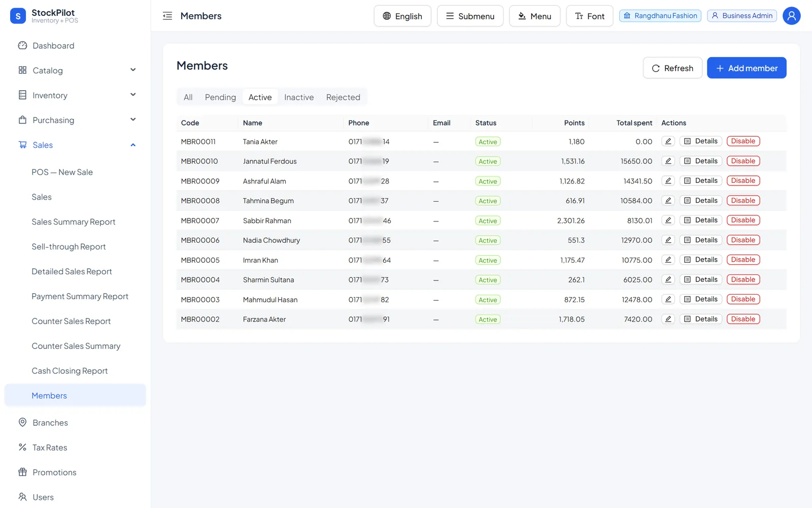The image size is (812, 508).
Task: Switch to the Pending members tab
Action: pos(220,97)
